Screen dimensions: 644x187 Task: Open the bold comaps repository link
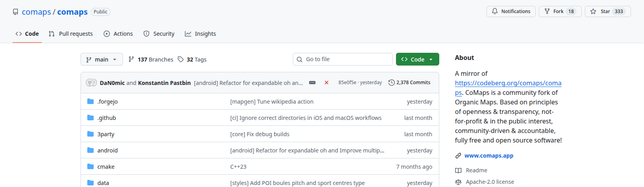72,12
